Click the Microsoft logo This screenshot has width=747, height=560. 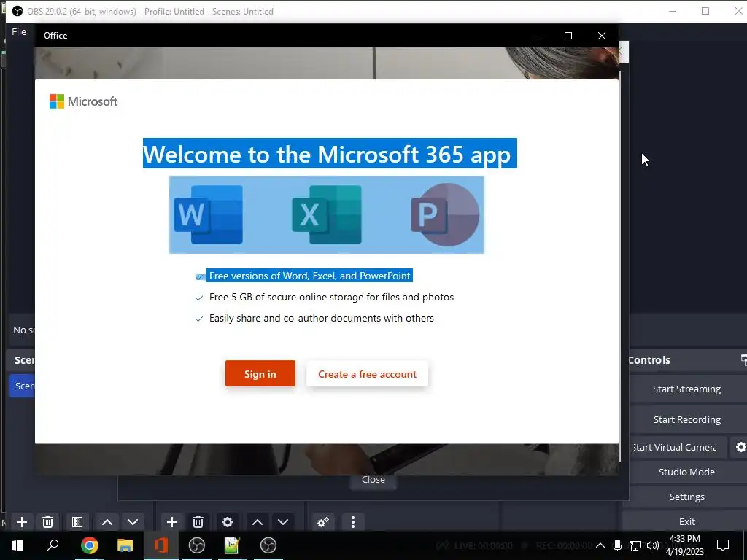tap(83, 101)
